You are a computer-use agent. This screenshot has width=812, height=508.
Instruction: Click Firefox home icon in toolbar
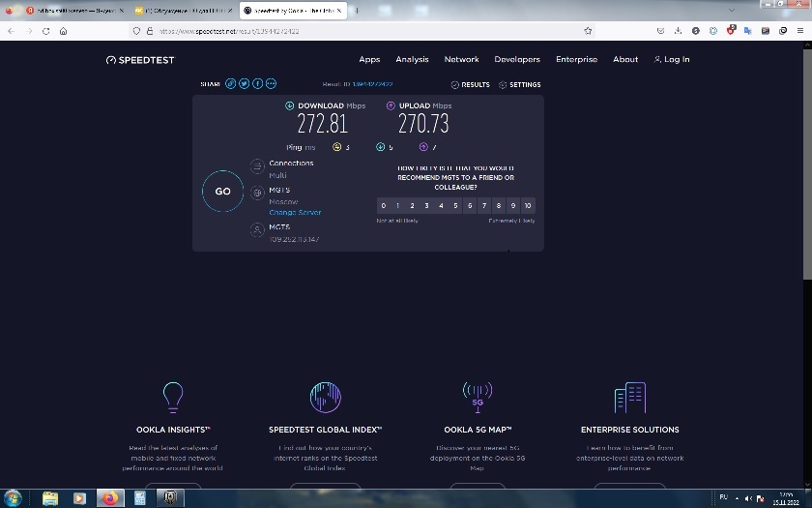pos(63,31)
